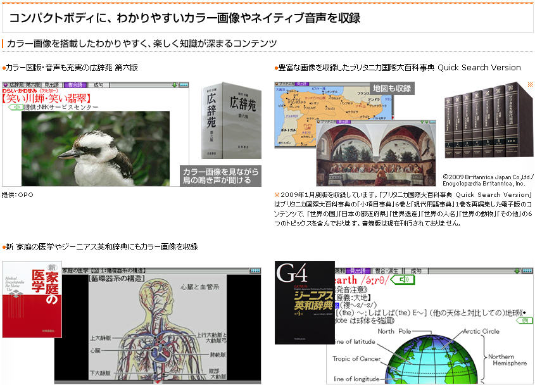Viewport: 535px width, 392px height.
Task: Click the 上大静脈 label in the circulatory diagram
Action: click(100, 338)
